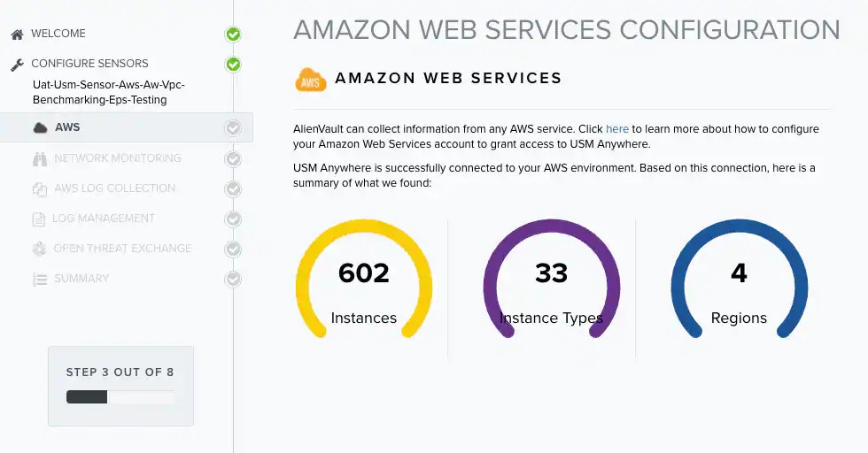Click the green checkmark beside Configure Sensors
868x453 pixels.
[233, 65]
